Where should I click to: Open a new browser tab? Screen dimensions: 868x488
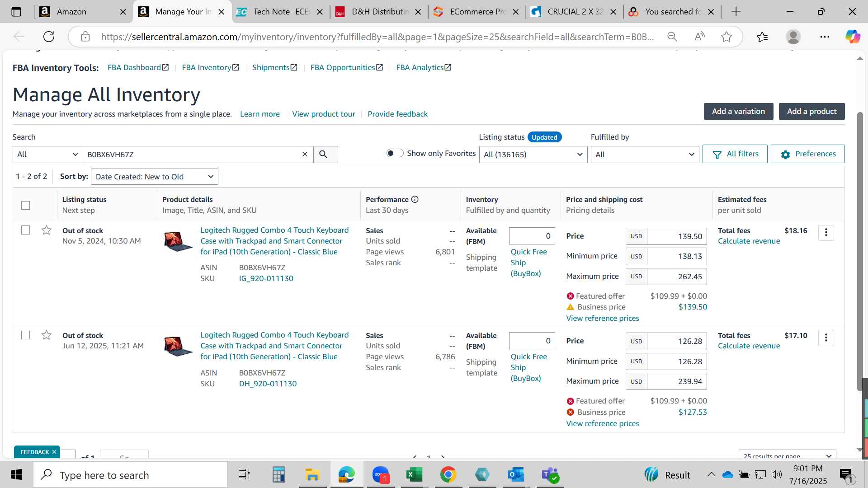tap(736, 11)
